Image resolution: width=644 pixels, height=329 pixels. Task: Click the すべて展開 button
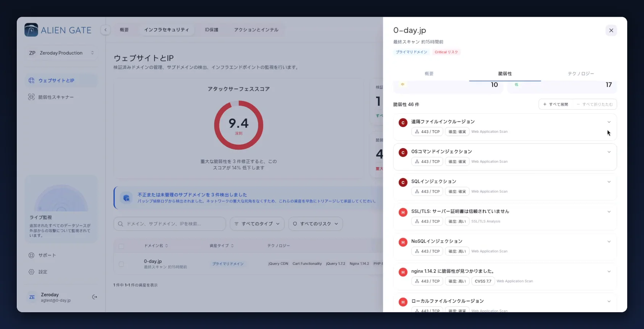[x=555, y=104]
